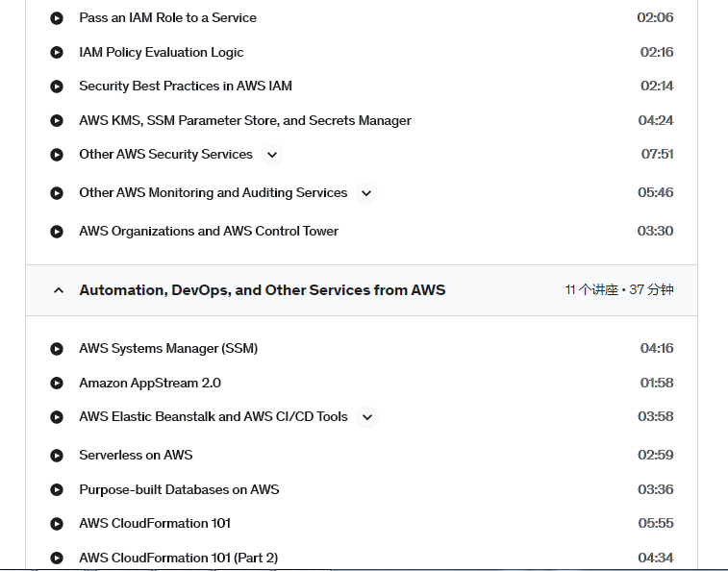Click the 11 个讲座 • 37 分钟 section summary

tap(619, 290)
